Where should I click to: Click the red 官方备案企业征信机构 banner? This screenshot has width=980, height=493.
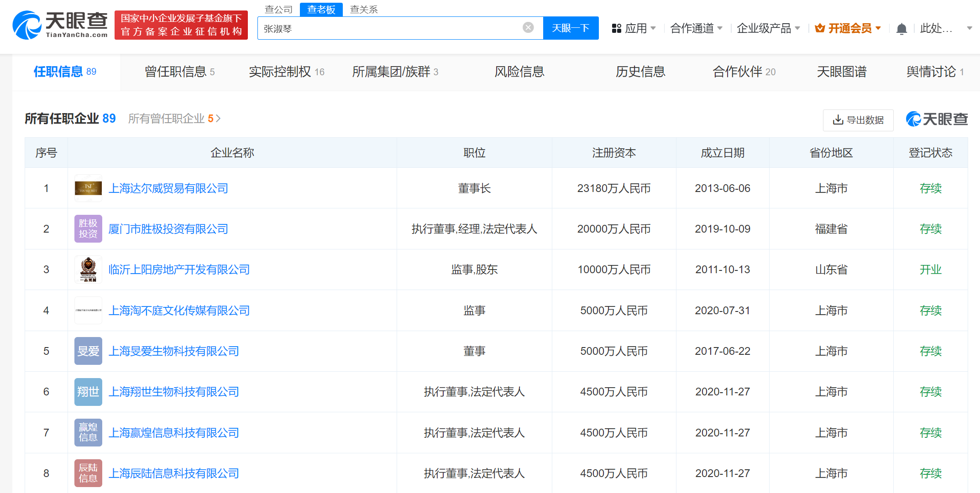[181, 25]
